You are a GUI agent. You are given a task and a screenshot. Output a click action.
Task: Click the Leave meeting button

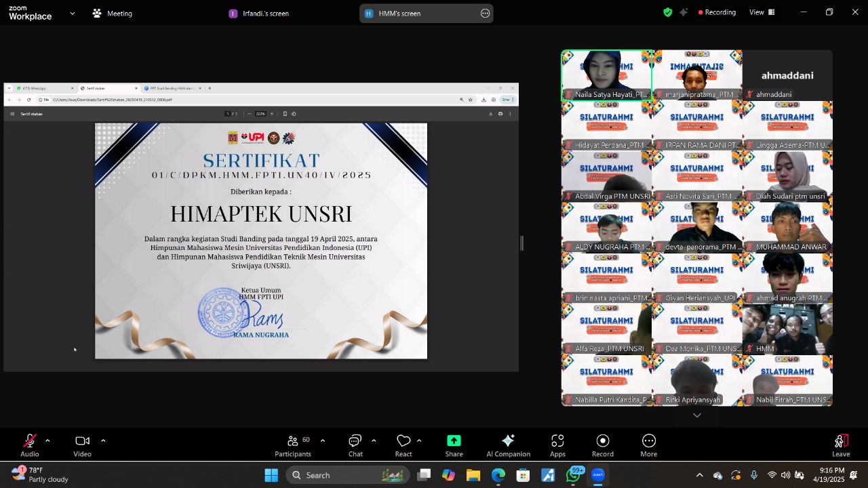click(x=841, y=445)
